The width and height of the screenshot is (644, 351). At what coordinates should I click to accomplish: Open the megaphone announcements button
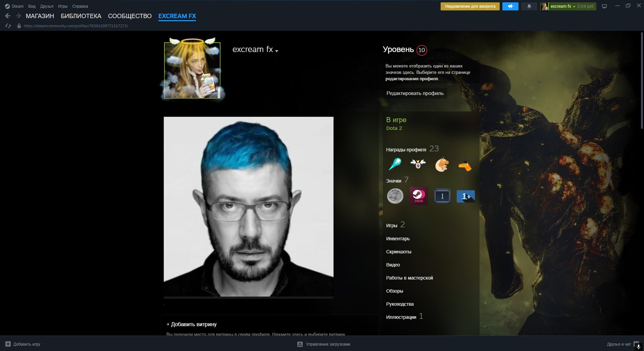[x=510, y=6]
